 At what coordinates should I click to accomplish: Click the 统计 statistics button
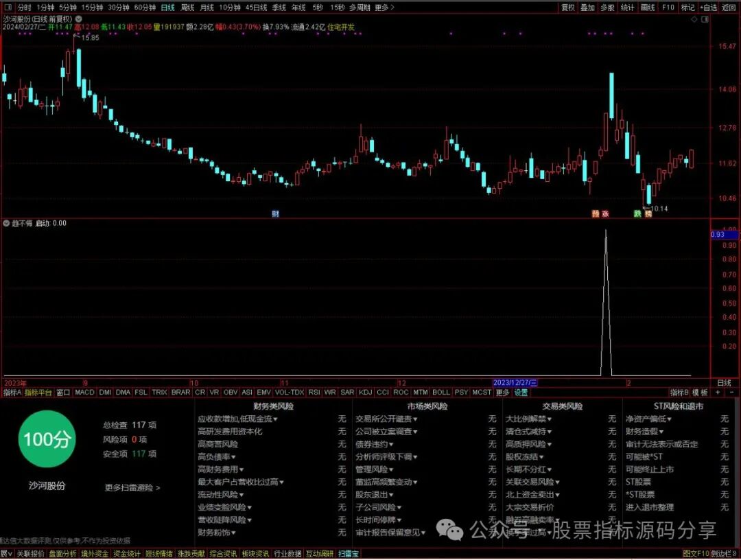click(x=627, y=8)
